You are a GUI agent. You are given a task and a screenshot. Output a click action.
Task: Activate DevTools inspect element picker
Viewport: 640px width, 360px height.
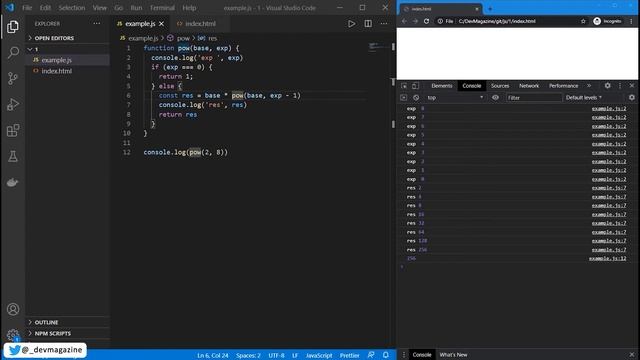point(404,86)
